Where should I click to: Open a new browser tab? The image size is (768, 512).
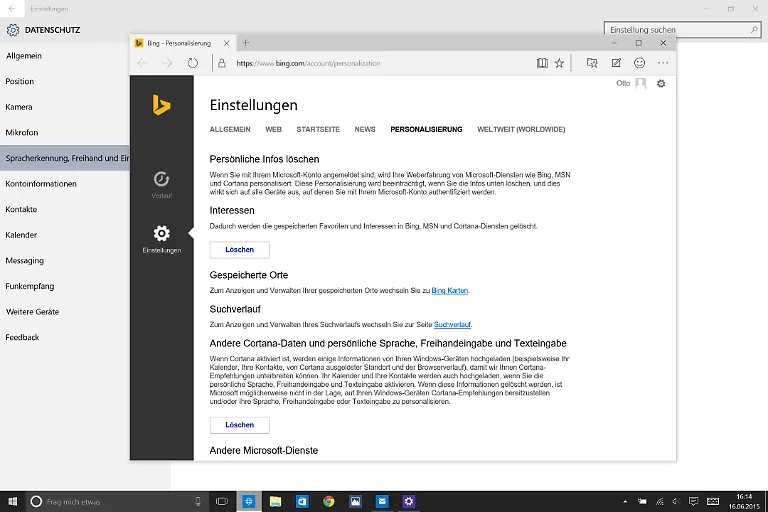(246, 43)
